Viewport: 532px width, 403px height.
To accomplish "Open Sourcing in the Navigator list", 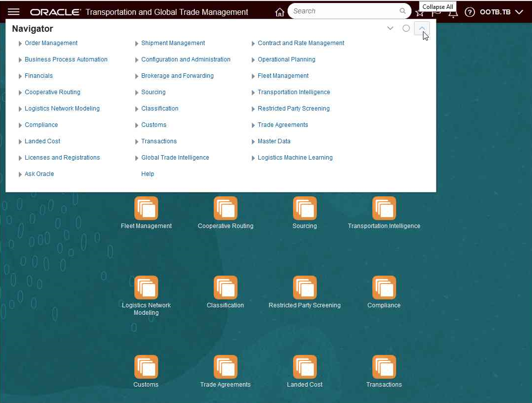I will click(153, 92).
